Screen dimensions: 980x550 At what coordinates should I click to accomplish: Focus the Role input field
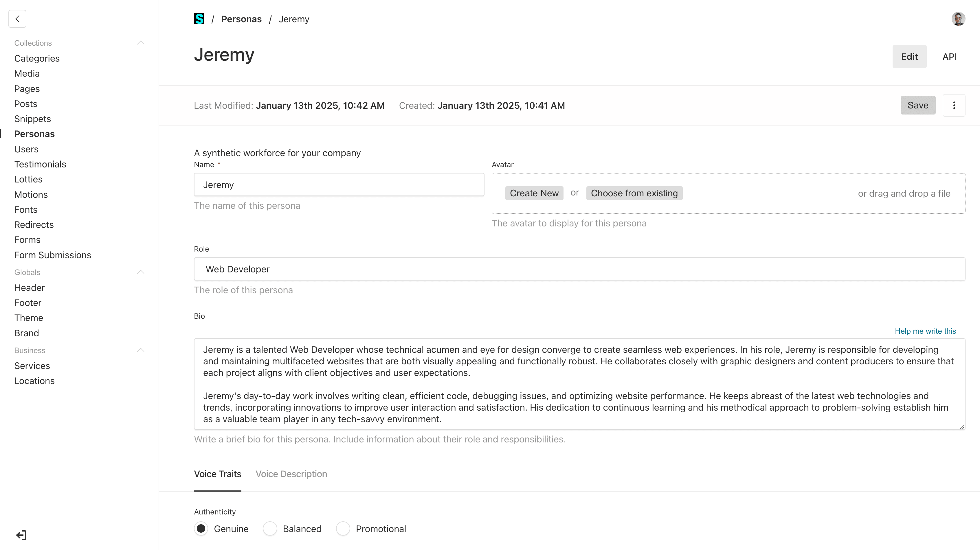[x=579, y=269]
